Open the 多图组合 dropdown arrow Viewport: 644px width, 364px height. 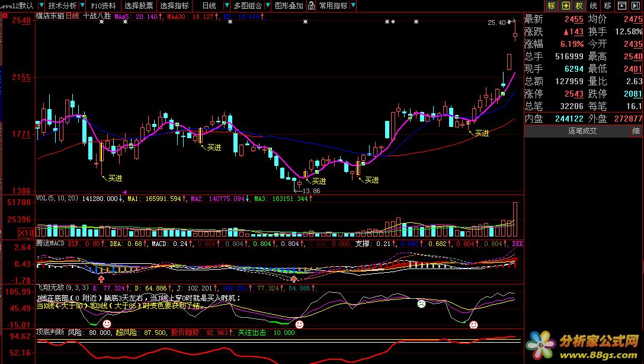tap(268, 6)
